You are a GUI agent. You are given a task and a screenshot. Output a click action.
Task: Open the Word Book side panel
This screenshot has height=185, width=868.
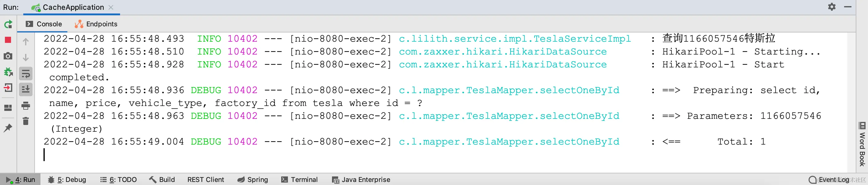click(862, 144)
